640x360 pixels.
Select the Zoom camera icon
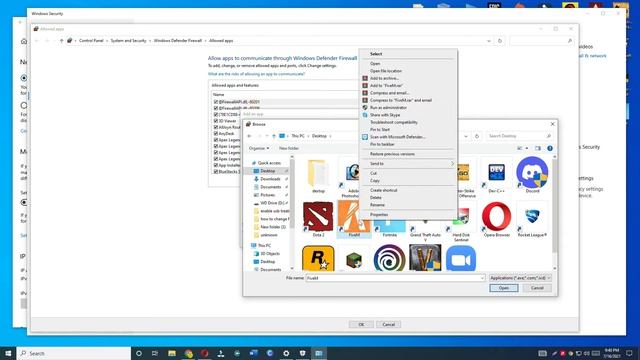click(461, 258)
